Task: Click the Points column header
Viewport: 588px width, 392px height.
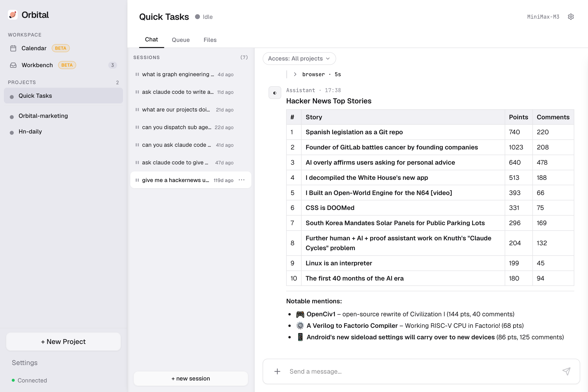Action: tap(518, 117)
